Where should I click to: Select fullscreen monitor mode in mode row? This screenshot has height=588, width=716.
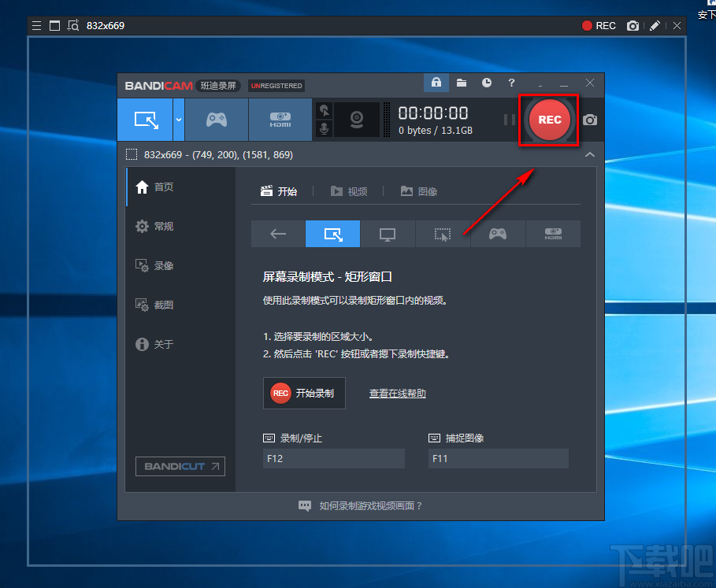pos(388,234)
